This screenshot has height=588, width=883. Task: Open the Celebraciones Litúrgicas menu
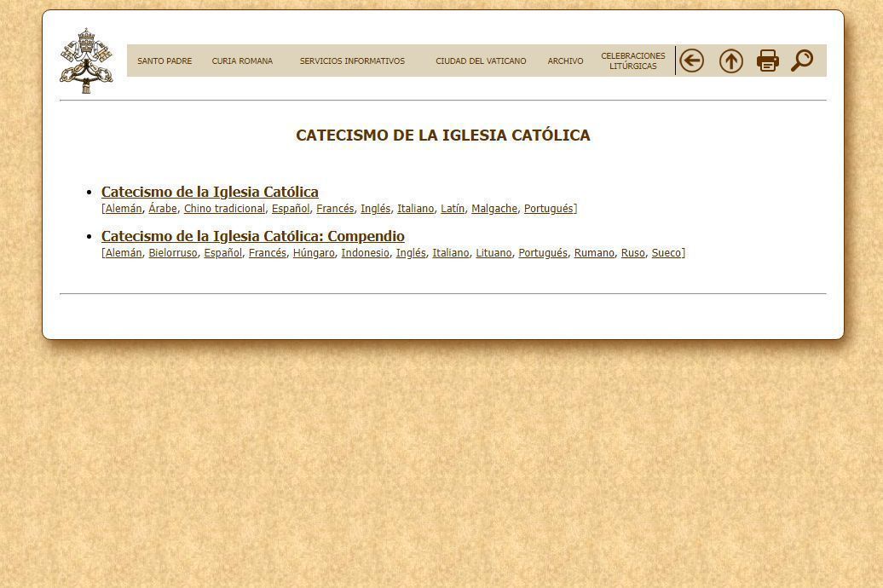(633, 61)
